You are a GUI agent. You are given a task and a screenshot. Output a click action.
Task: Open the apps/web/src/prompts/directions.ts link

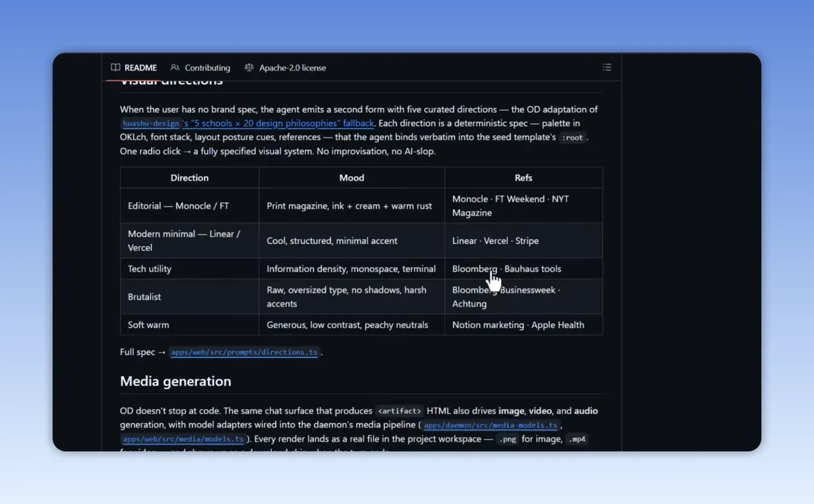[x=244, y=352]
